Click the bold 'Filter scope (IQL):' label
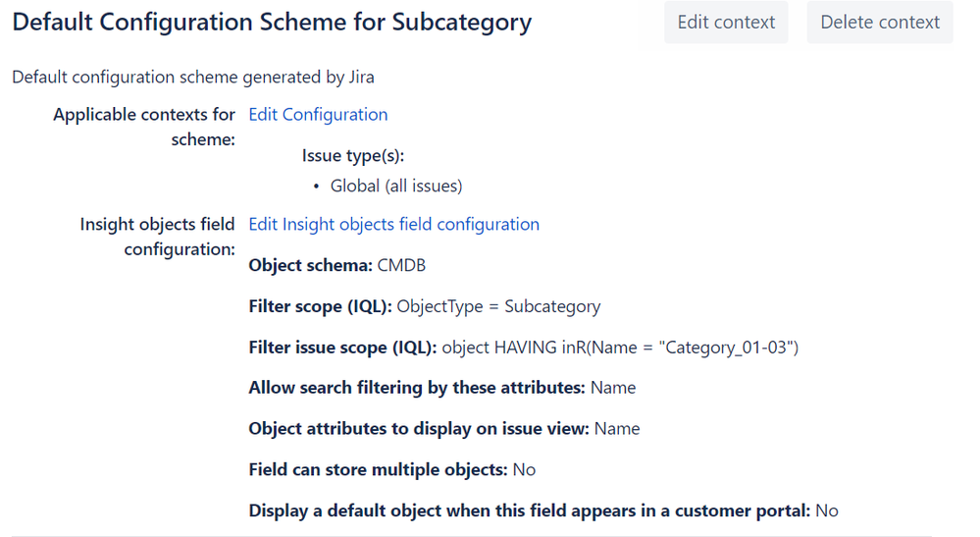The height and width of the screenshot is (537, 980). click(320, 307)
